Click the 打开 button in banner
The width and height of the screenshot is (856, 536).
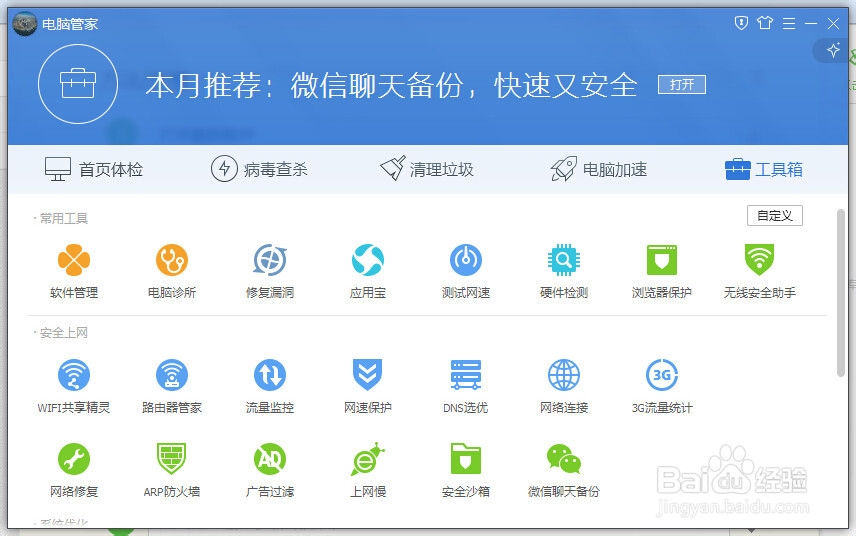click(682, 85)
